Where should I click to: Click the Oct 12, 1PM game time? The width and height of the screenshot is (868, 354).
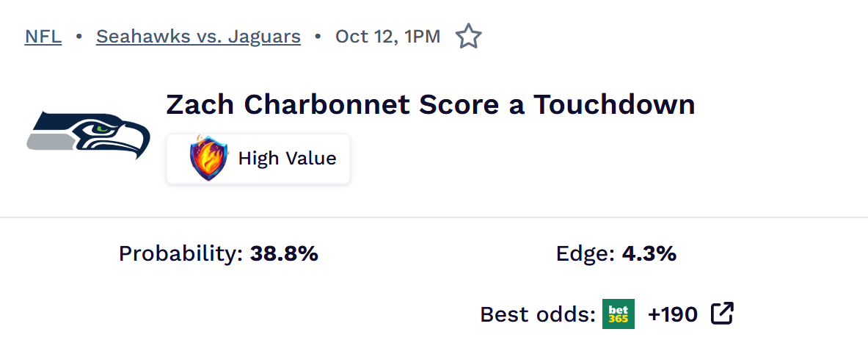(387, 36)
